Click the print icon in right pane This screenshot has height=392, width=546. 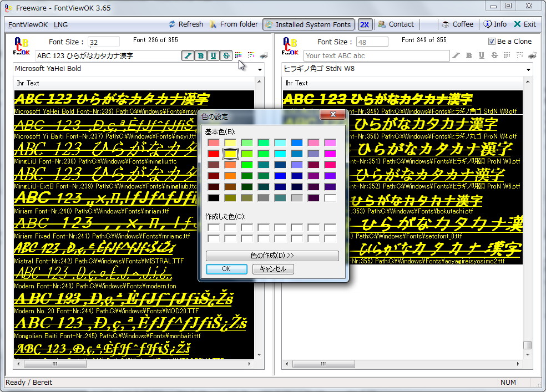pos(533,55)
